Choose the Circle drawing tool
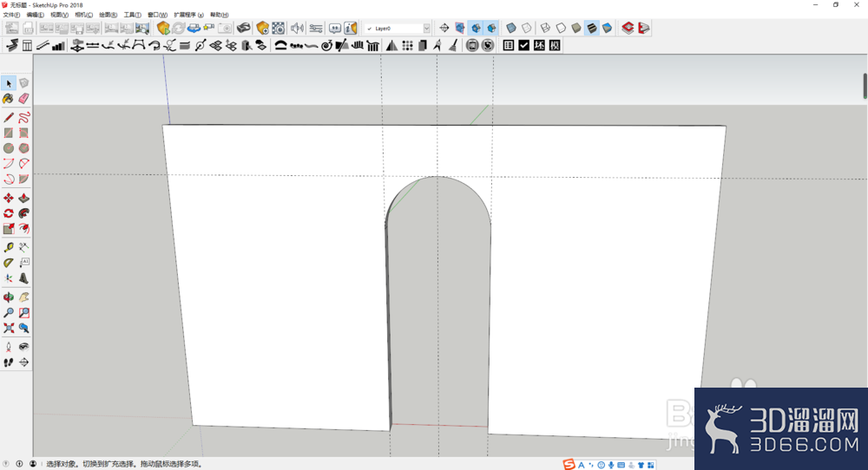868x470 pixels. click(x=9, y=148)
